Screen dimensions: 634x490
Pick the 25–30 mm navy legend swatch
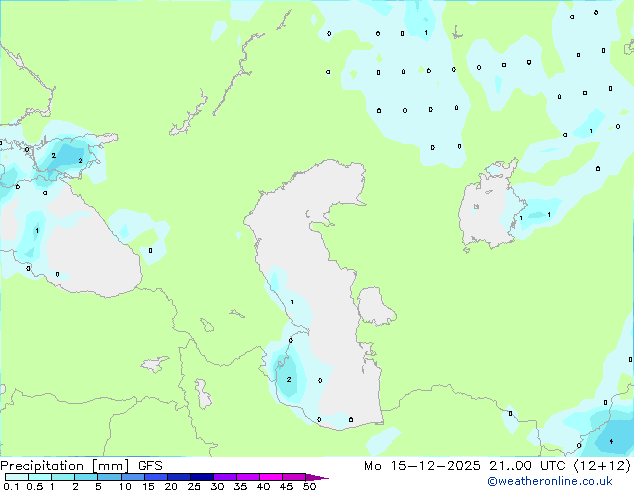(202, 477)
